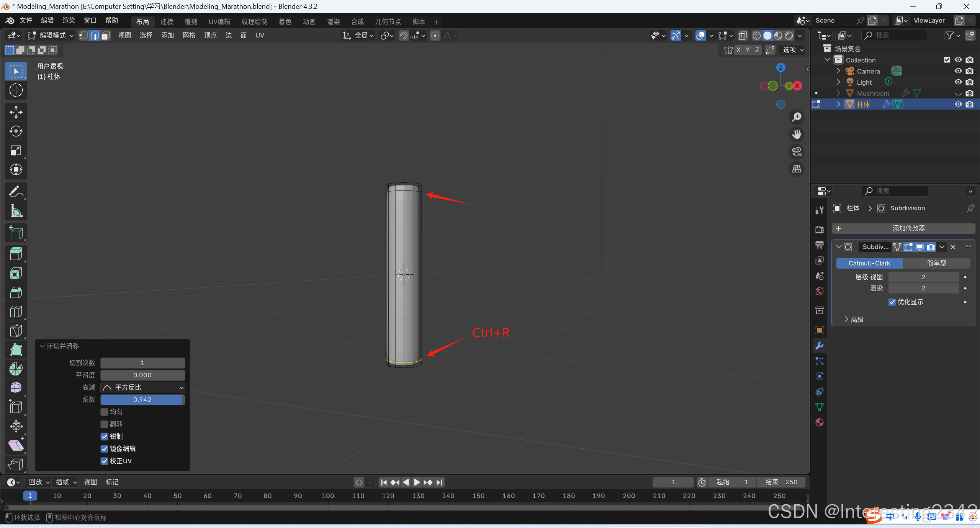
Task: Switch to face select mode
Action: click(x=106, y=36)
